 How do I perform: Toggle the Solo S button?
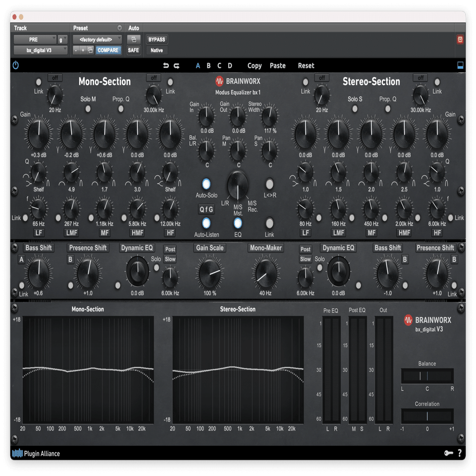(x=355, y=108)
